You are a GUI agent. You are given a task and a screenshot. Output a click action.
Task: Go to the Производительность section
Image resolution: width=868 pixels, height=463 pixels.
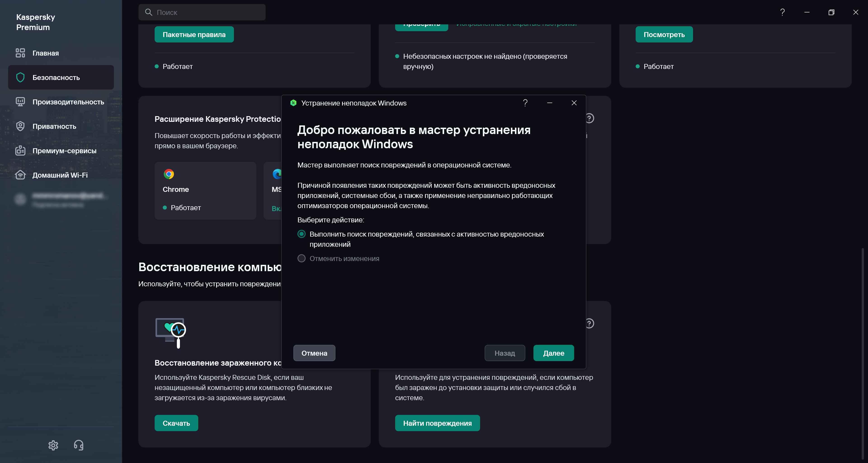coord(68,102)
